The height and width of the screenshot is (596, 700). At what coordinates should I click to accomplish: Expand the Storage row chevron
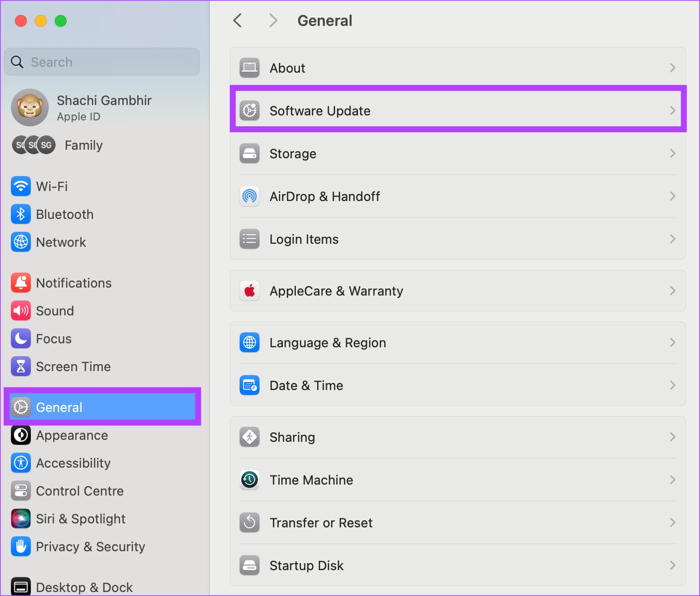tap(672, 153)
